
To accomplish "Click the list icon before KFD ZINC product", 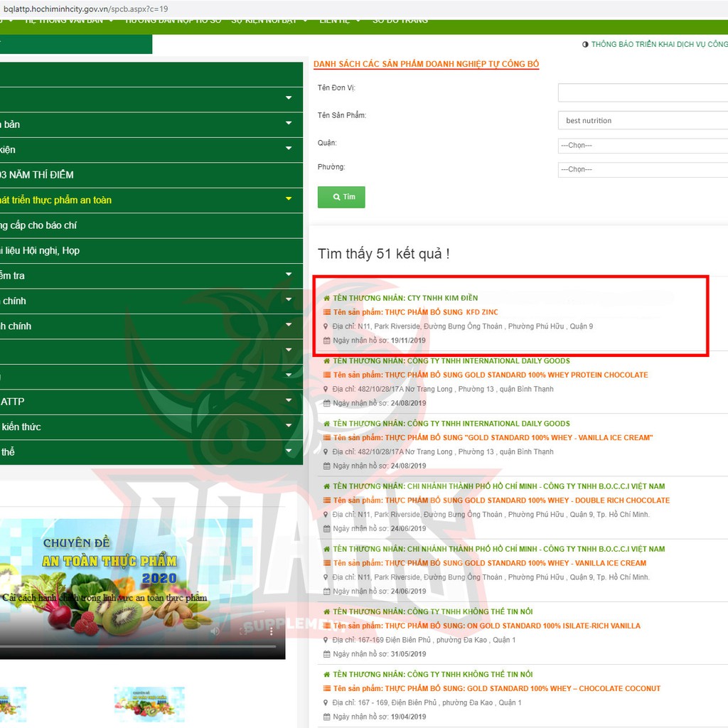I will (326, 312).
